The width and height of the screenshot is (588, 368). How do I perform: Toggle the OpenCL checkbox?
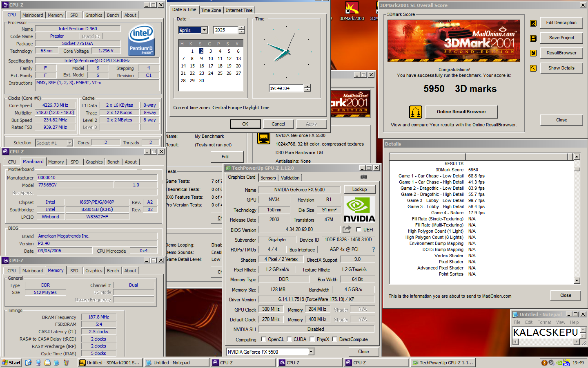point(263,339)
